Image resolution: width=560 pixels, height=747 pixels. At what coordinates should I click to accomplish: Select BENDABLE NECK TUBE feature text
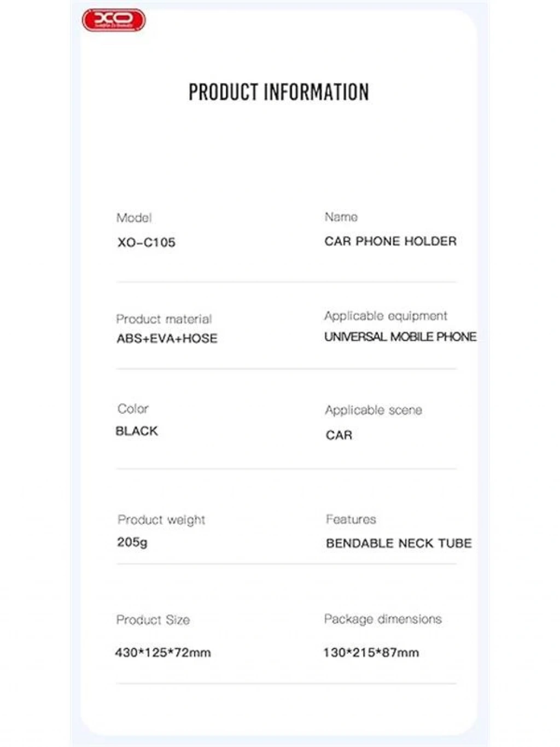tap(399, 543)
